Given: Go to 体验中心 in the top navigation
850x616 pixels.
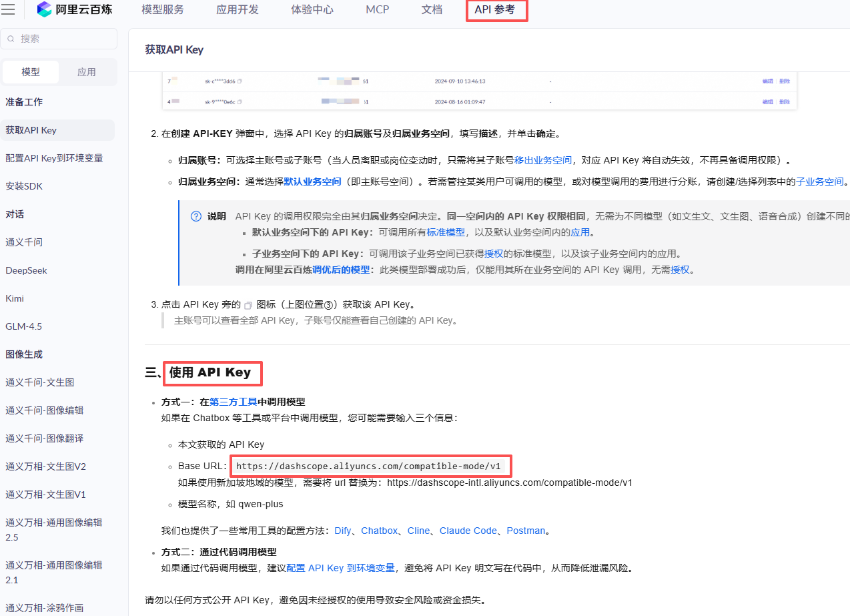Looking at the screenshot, I should [x=312, y=10].
